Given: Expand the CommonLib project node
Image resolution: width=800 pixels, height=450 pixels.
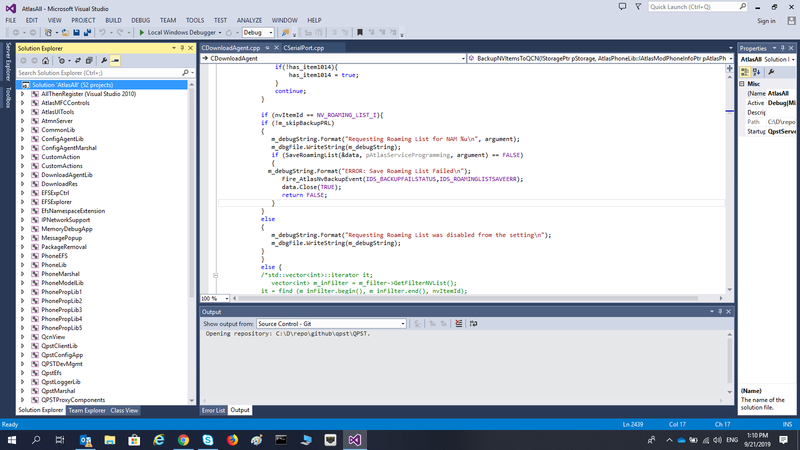Looking at the screenshot, I should [22, 130].
